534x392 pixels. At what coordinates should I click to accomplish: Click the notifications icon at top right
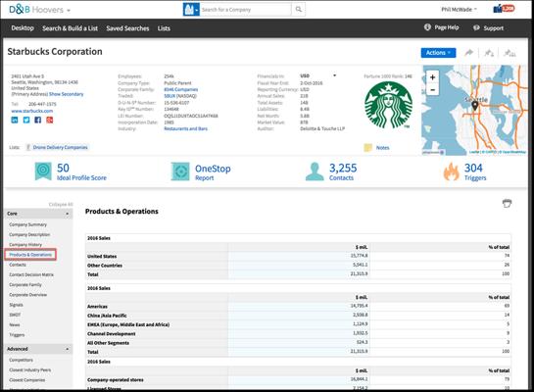coord(504,9)
